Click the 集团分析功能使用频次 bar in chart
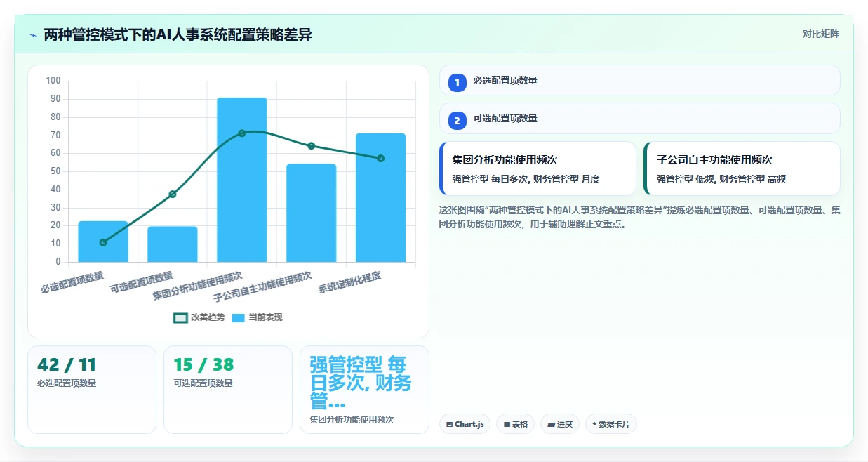868x462 pixels. (x=242, y=180)
